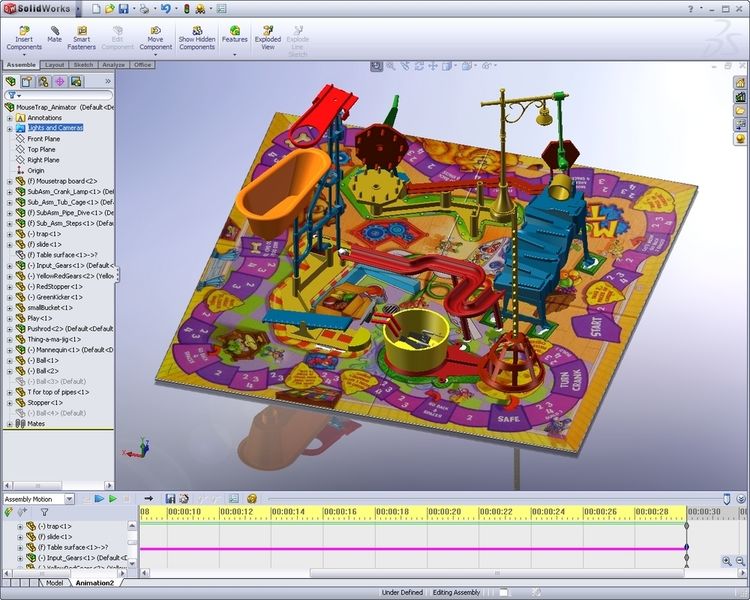Expand the Mates folder node
Screen dimensions: 750x600
[10, 424]
